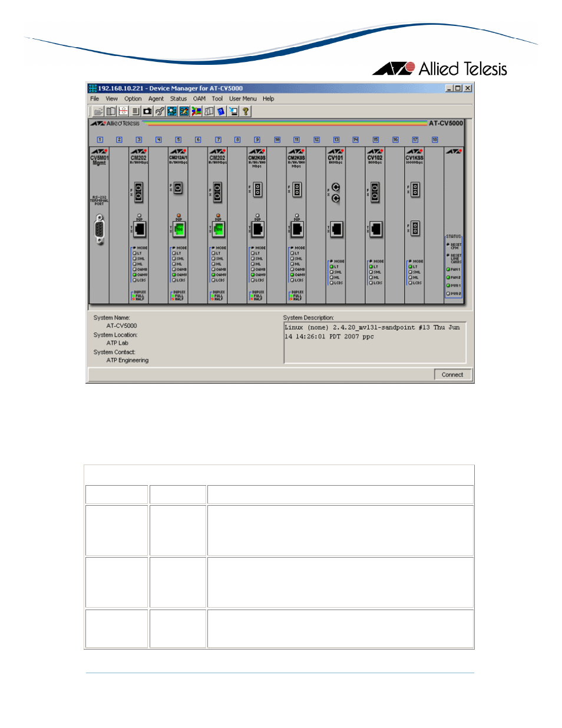Click the System Name value AT-CV5000

[121, 326]
